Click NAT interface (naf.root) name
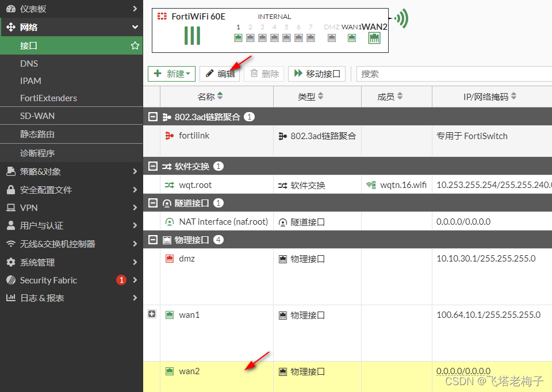 223,222
